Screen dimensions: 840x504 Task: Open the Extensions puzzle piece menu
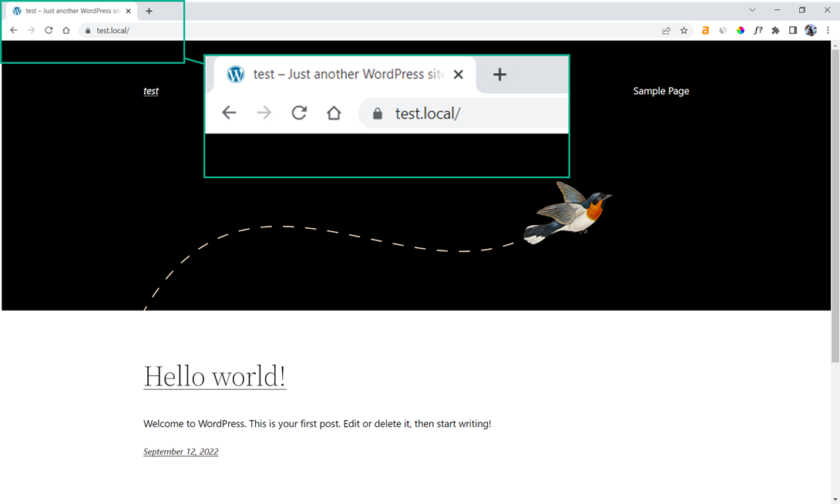coord(775,31)
